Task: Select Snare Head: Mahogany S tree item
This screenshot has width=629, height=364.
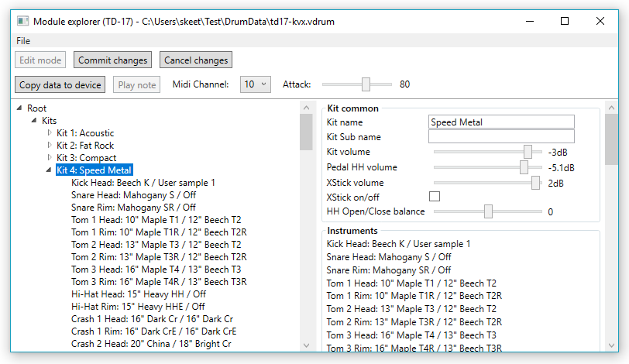Action: point(133,195)
